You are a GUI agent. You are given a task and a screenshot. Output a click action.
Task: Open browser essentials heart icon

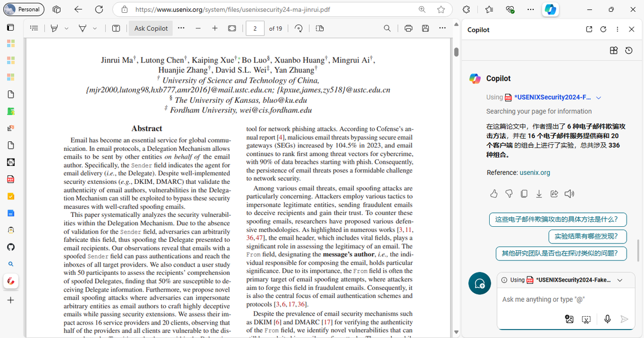pos(510,9)
